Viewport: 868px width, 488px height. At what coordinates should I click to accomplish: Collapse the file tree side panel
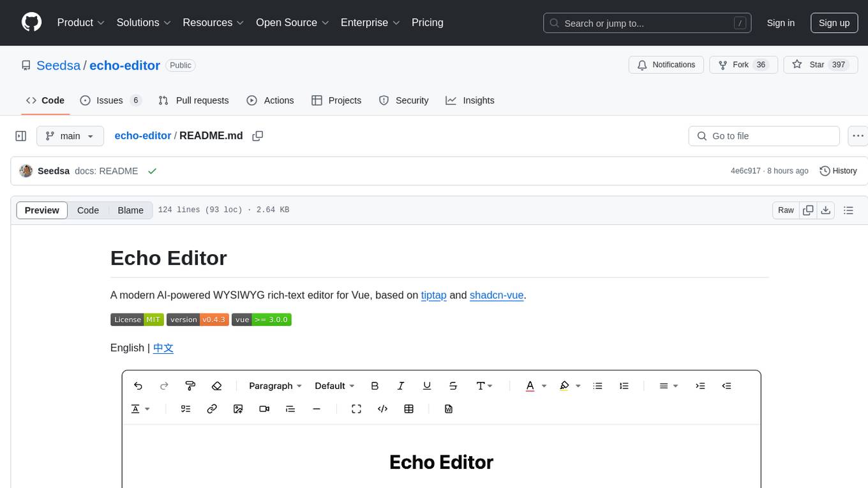21,136
